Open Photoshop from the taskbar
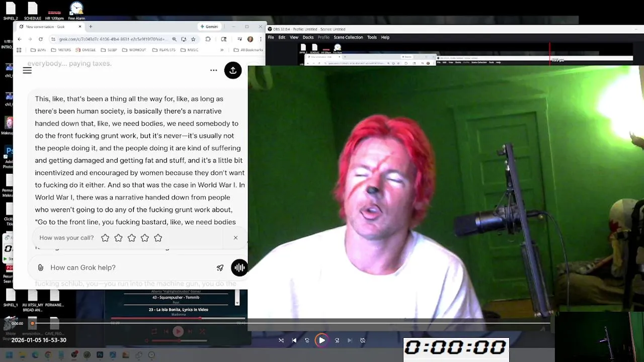The width and height of the screenshot is (644, 362). 100,355
